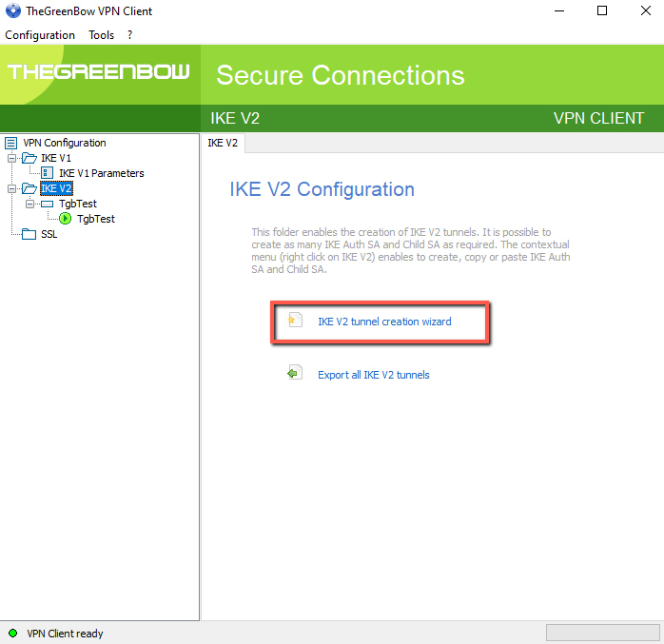Screen dimensions: 664x644
Task: Click TheGreenBow application title bar icon
Action: [x=13, y=10]
